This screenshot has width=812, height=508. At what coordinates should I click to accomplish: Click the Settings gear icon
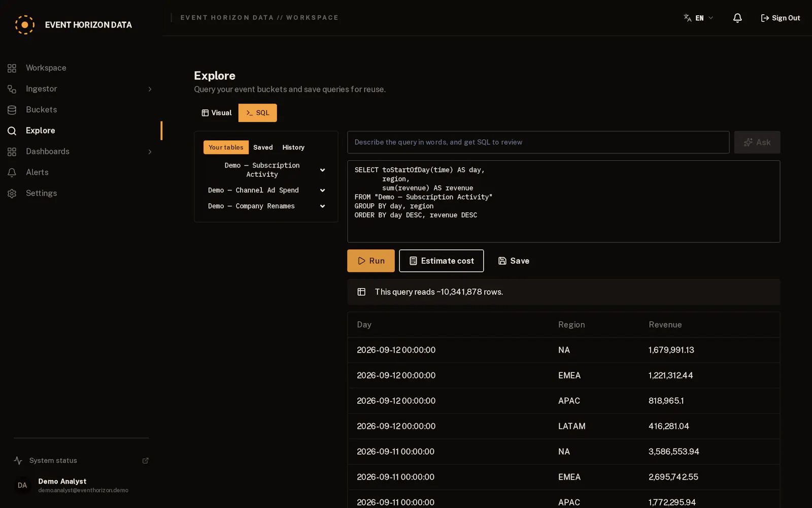[x=12, y=193]
